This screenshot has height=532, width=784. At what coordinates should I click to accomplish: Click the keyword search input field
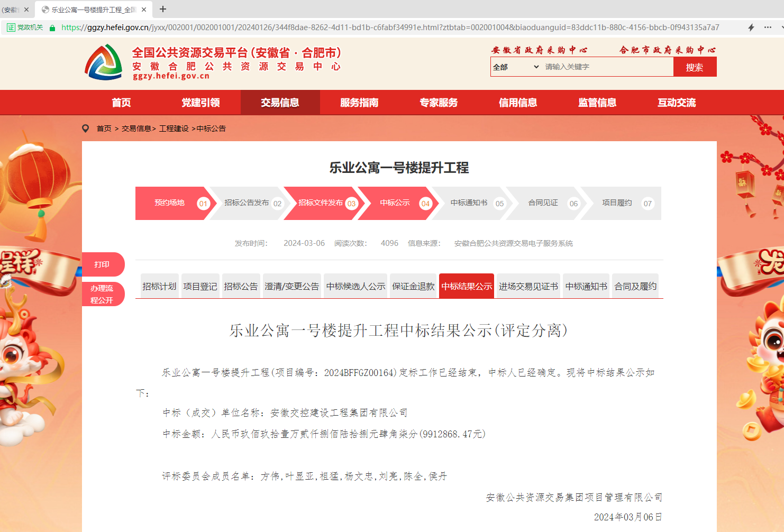click(x=582, y=67)
